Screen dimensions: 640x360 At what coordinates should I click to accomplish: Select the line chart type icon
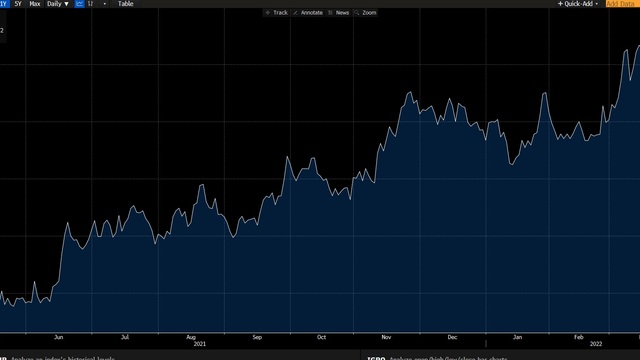80,4
